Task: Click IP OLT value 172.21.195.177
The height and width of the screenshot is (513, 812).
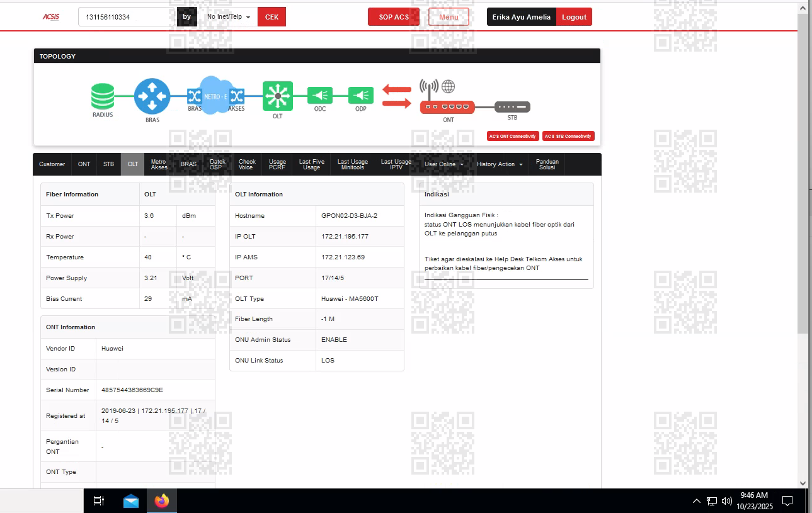Action: pos(345,237)
